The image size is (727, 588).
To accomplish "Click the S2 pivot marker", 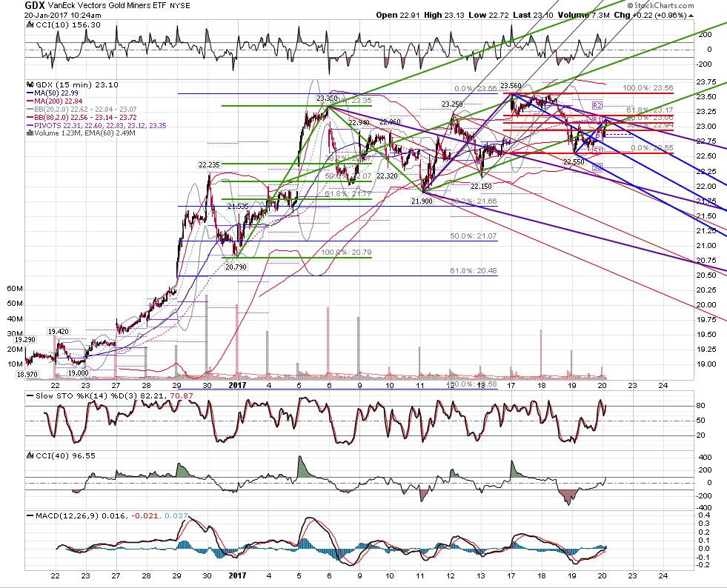I will coord(597,166).
